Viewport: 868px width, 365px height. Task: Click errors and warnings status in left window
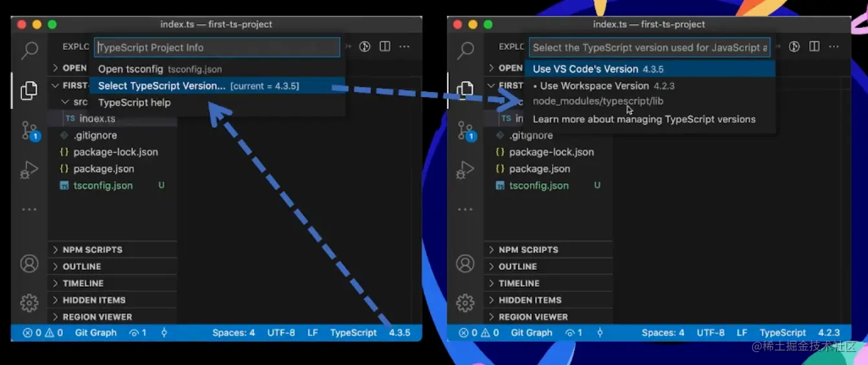[43, 333]
